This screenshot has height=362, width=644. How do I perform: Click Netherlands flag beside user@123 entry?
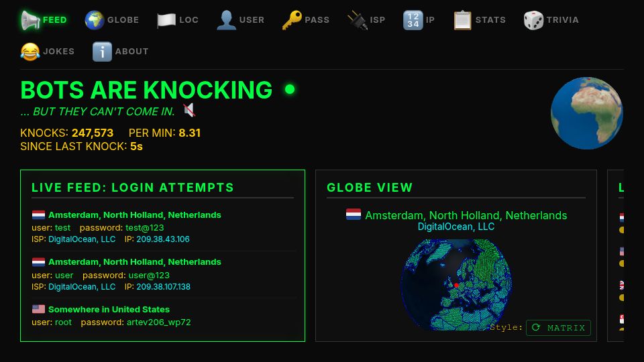coord(39,262)
